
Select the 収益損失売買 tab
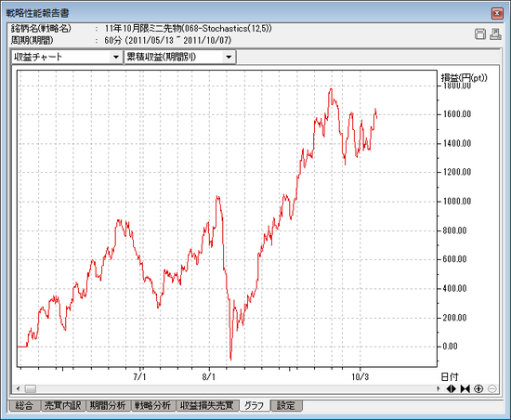(207, 406)
